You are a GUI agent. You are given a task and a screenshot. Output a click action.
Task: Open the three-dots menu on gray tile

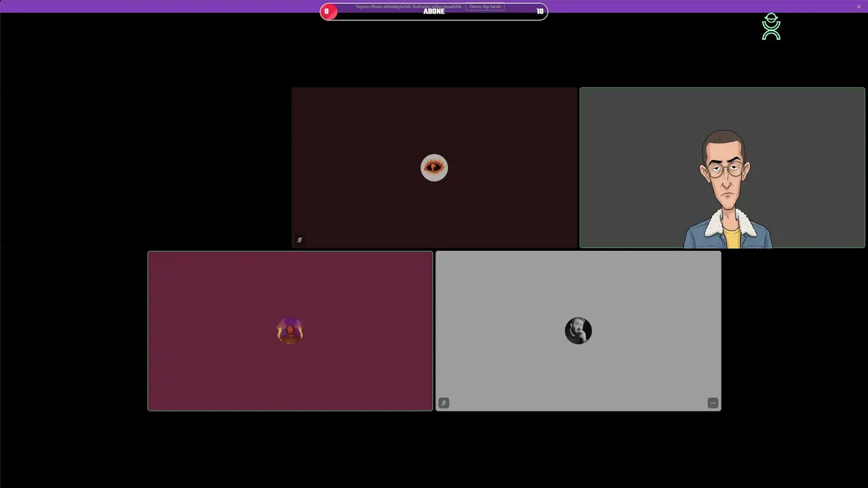[713, 403]
